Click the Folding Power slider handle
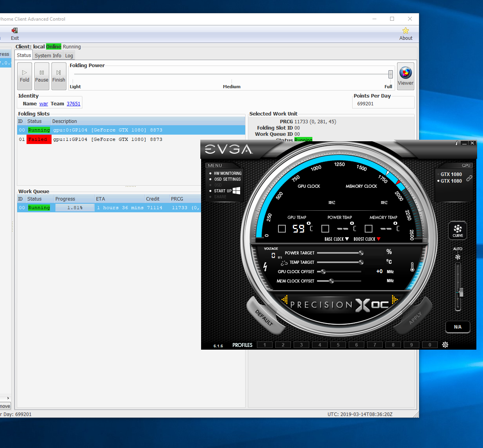Viewport: 483px width, 448px height. coord(390,74)
